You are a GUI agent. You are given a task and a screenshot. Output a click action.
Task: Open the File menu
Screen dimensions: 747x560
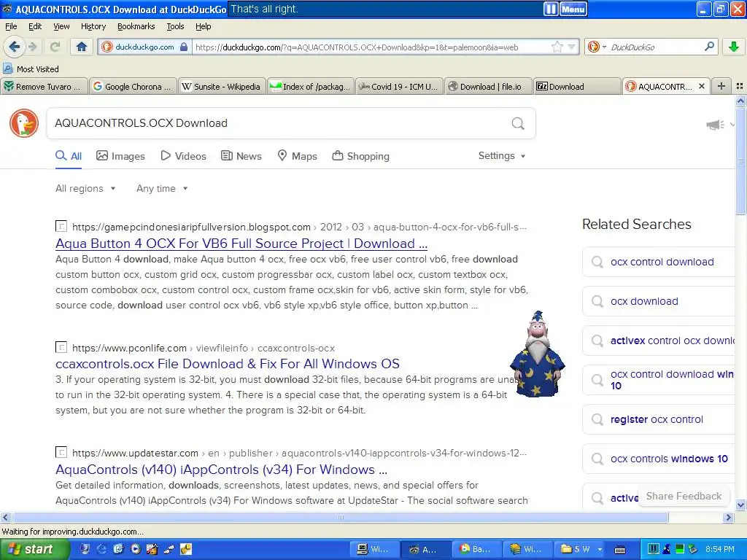10,26
